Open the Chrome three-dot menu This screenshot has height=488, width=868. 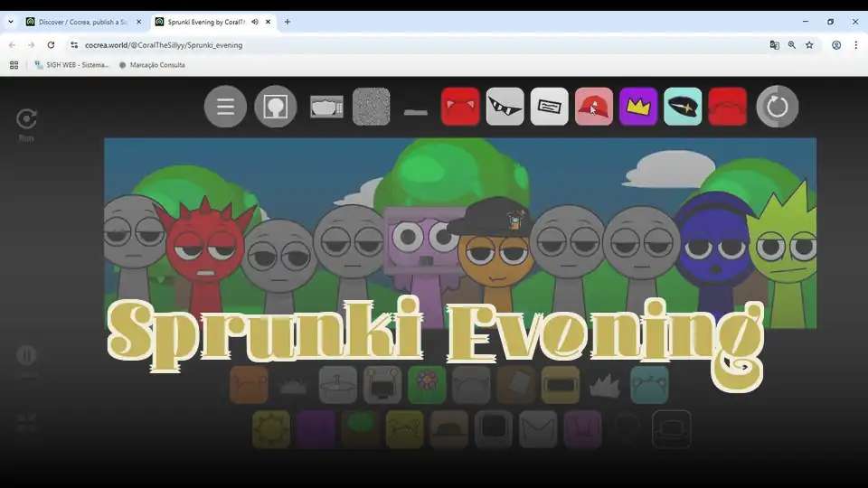point(856,45)
